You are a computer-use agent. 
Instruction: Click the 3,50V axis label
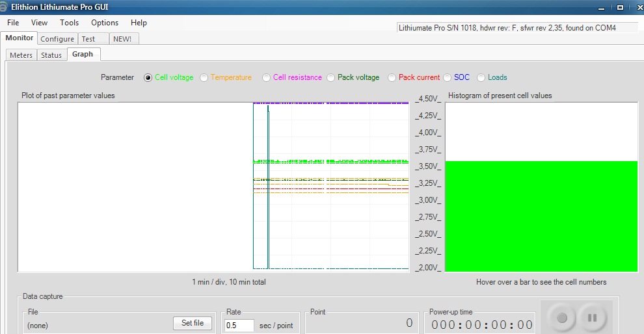428,166
